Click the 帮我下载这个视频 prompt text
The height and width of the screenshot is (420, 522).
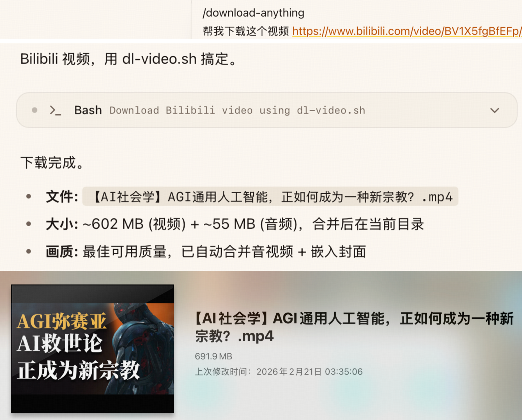pyautogui.click(x=246, y=31)
